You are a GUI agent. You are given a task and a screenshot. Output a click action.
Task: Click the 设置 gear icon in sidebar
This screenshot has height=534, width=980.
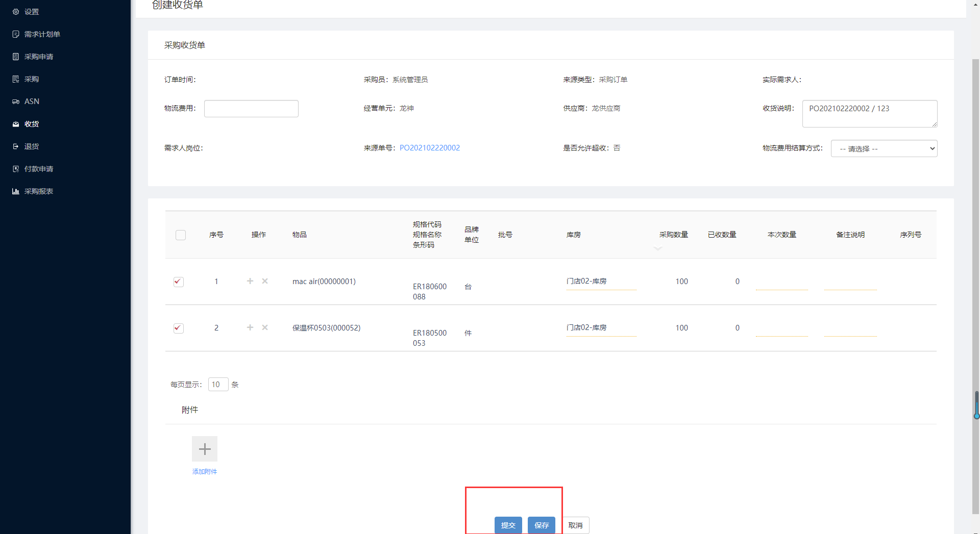tap(16, 12)
